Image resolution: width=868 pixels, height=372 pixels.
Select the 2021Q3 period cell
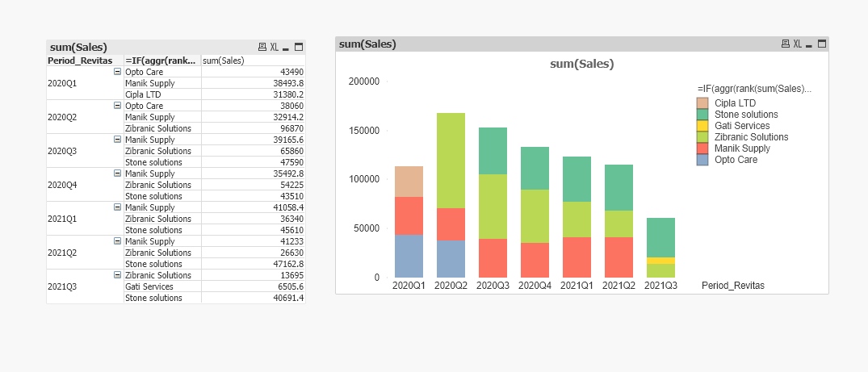click(x=86, y=286)
